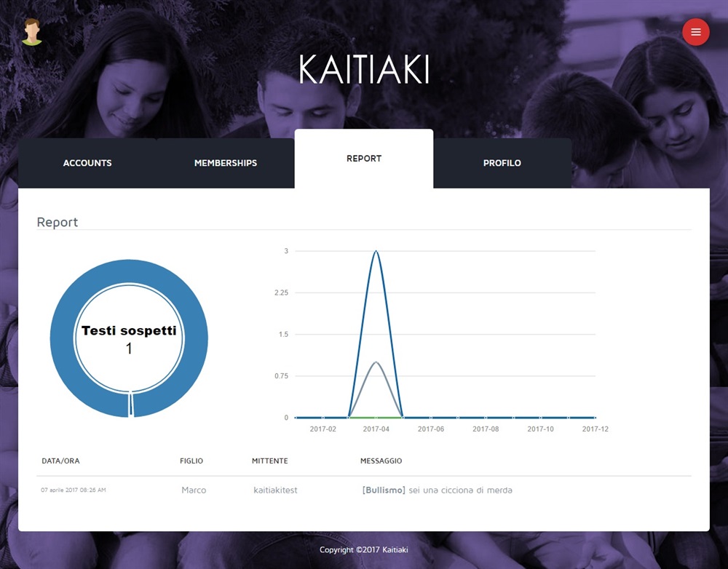
Task: Click the 2017-04 axis label
Action: pyautogui.click(x=376, y=429)
